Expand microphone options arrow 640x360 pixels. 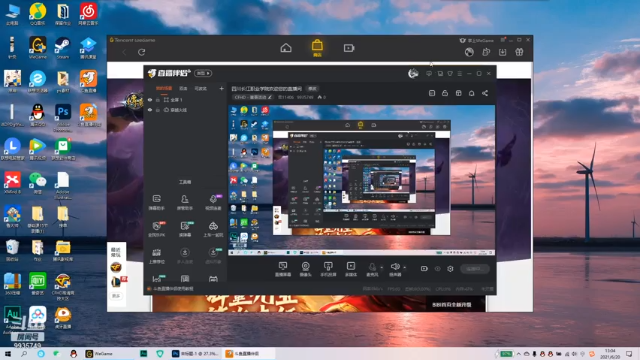382,268
